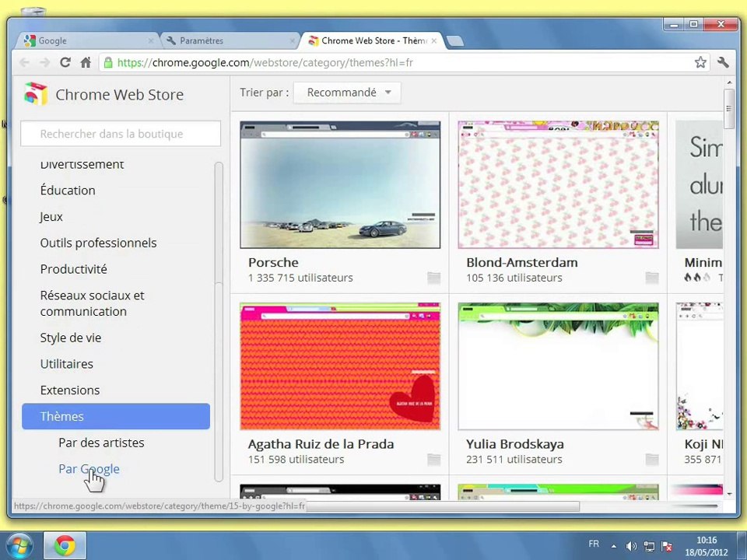This screenshot has width=747, height=560.
Task: Open the FR language selector in the taskbar
Action: (594, 544)
